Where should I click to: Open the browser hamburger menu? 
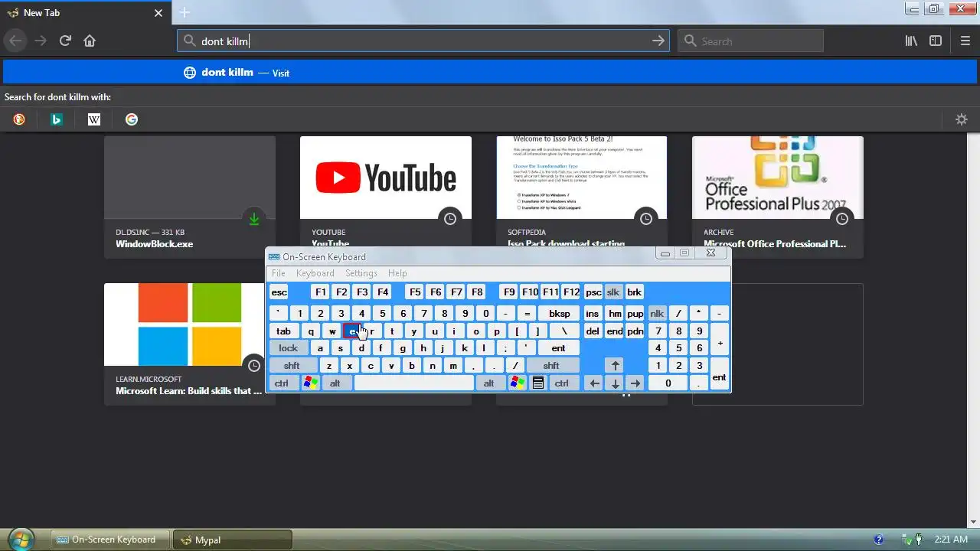pos(965,41)
